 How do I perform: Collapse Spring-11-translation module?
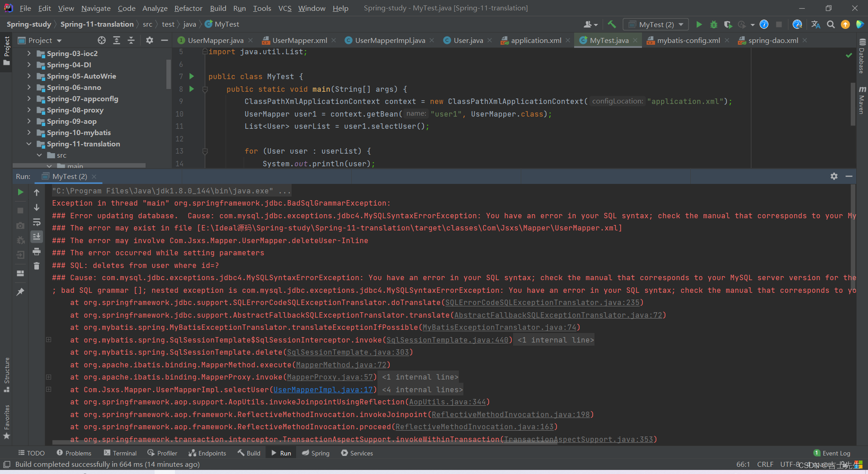point(29,144)
